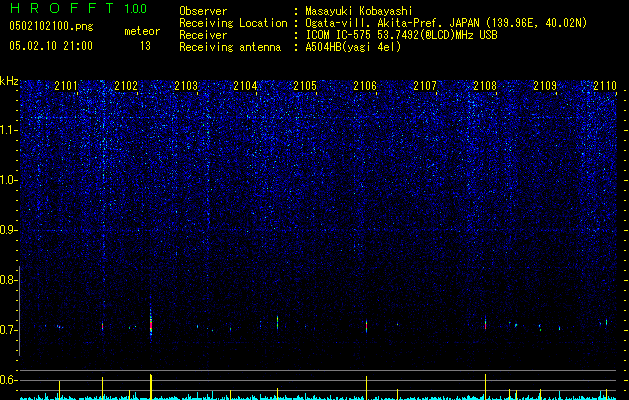This screenshot has width=629, height=400.
Task: Click the 2101 time marker
Action: (x=66, y=86)
